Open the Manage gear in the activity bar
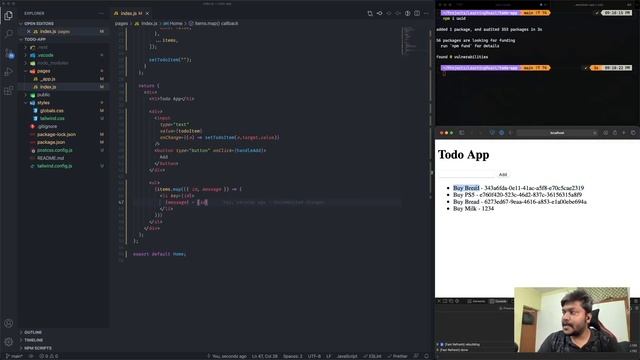 click(x=8, y=342)
